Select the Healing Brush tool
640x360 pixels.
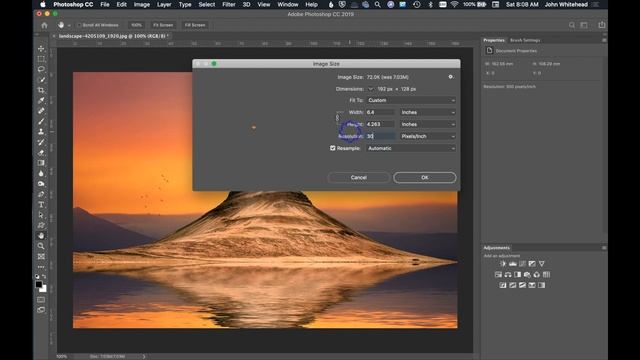click(41, 111)
